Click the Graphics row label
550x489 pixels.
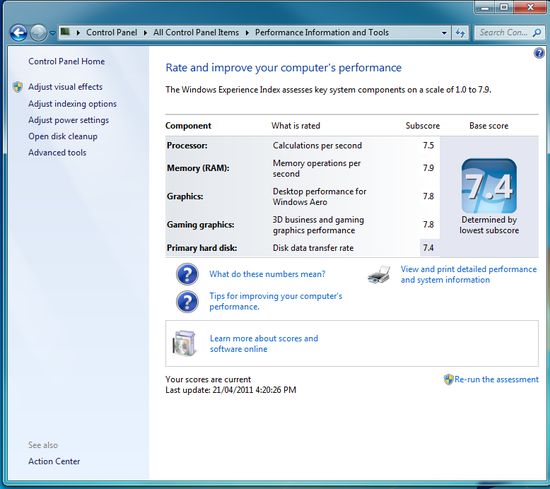coord(185,196)
